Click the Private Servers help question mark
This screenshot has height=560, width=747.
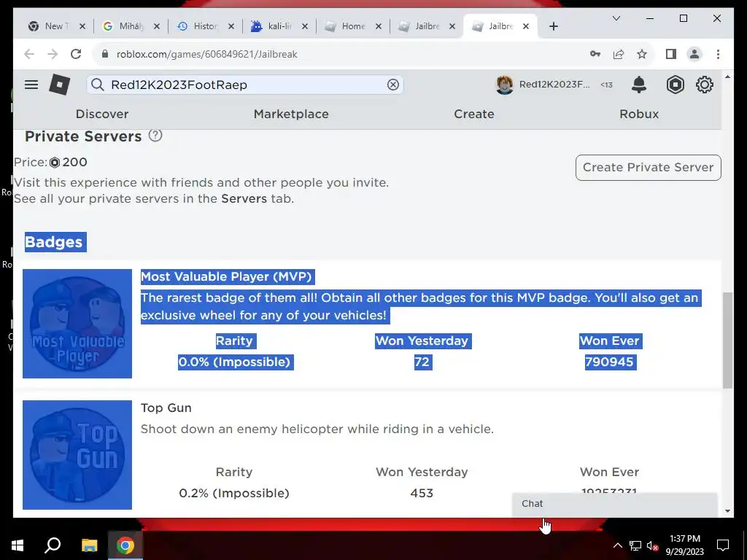pos(155,136)
